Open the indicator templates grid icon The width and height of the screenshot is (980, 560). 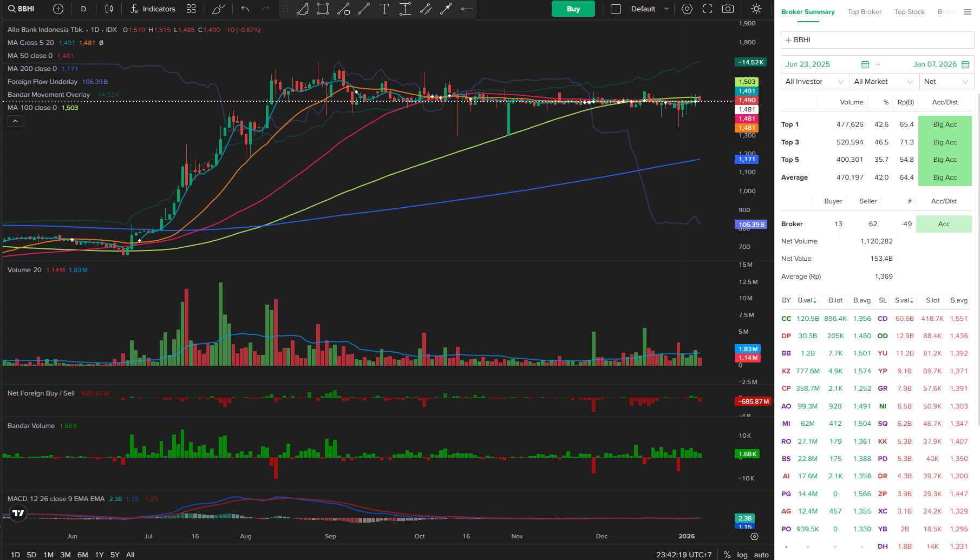(191, 9)
